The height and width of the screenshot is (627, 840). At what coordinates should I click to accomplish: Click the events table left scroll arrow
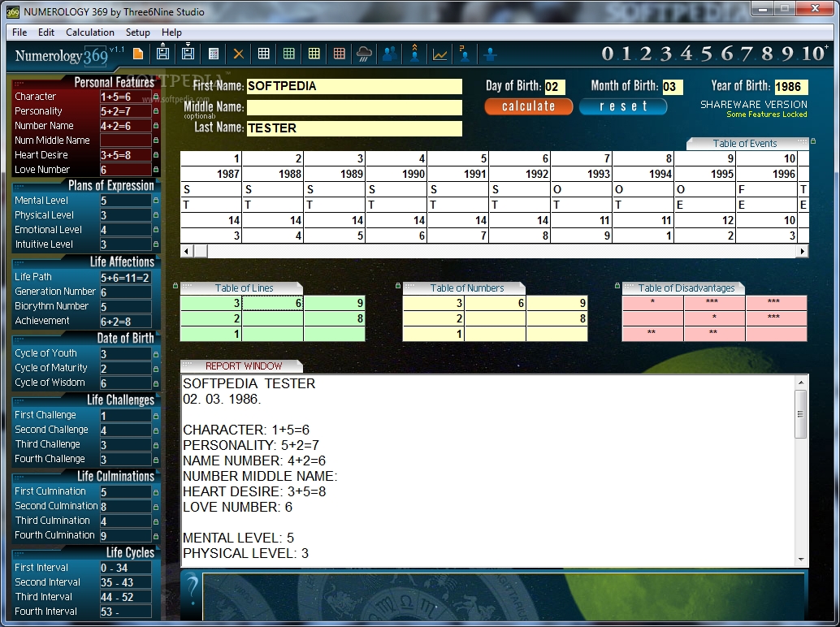(186, 251)
